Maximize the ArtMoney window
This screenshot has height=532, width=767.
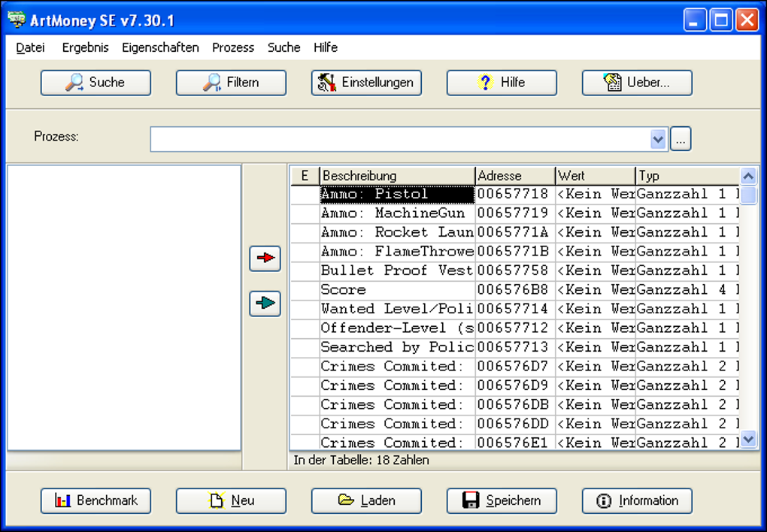[x=720, y=20]
